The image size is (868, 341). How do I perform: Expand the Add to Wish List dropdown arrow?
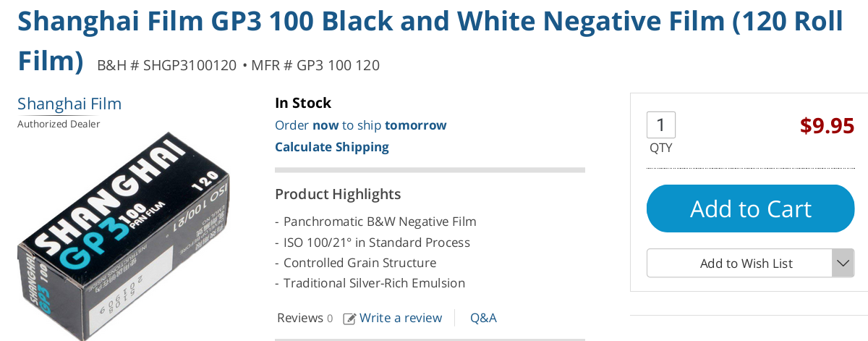pyautogui.click(x=843, y=263)
